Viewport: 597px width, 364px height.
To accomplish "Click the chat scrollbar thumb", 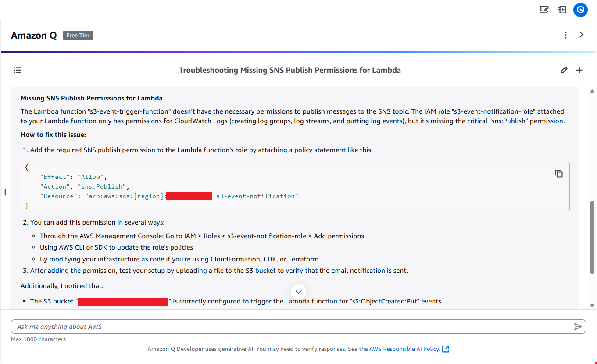I will [x=593, y=237].
